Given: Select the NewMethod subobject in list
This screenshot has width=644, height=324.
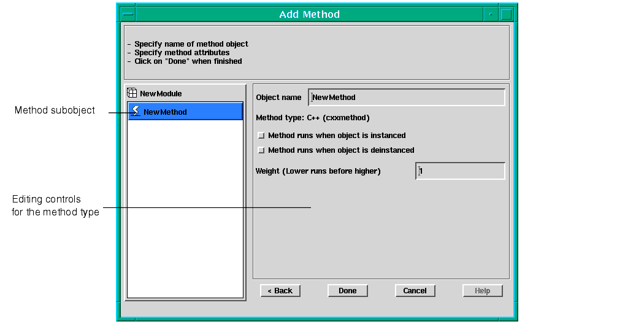Looking at the screenshot, I should (165, 112).
